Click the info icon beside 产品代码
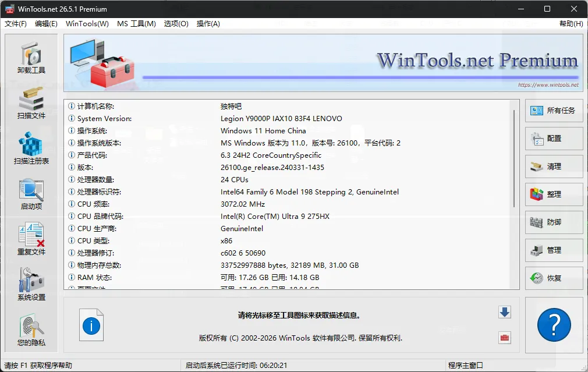Image resolution: width=588 pixels, height=372 pixels. 71,155
